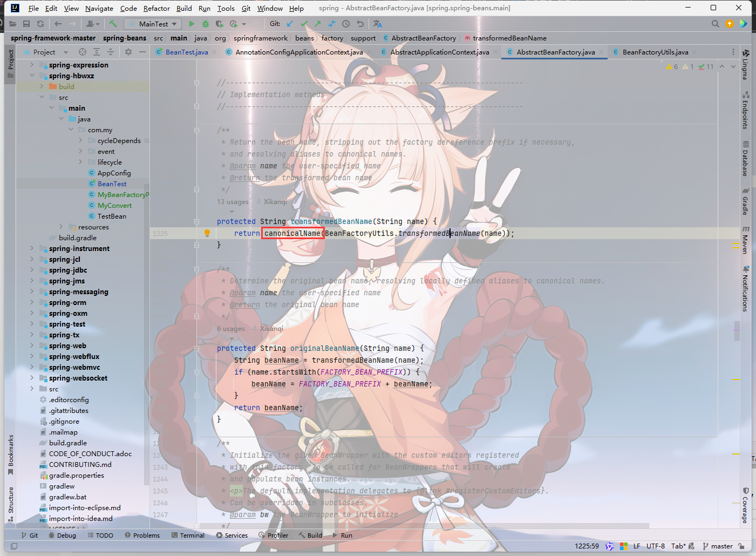Toggle the Database tool window
756x556 pixels.
pos(745,159)
